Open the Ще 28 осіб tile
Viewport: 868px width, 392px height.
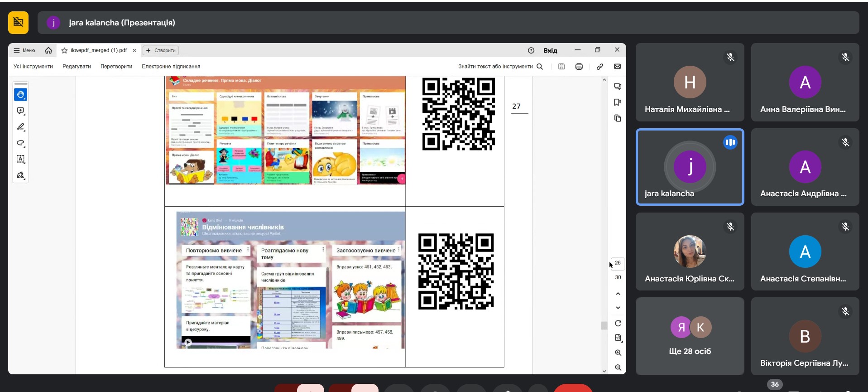[x=690, y=336]
